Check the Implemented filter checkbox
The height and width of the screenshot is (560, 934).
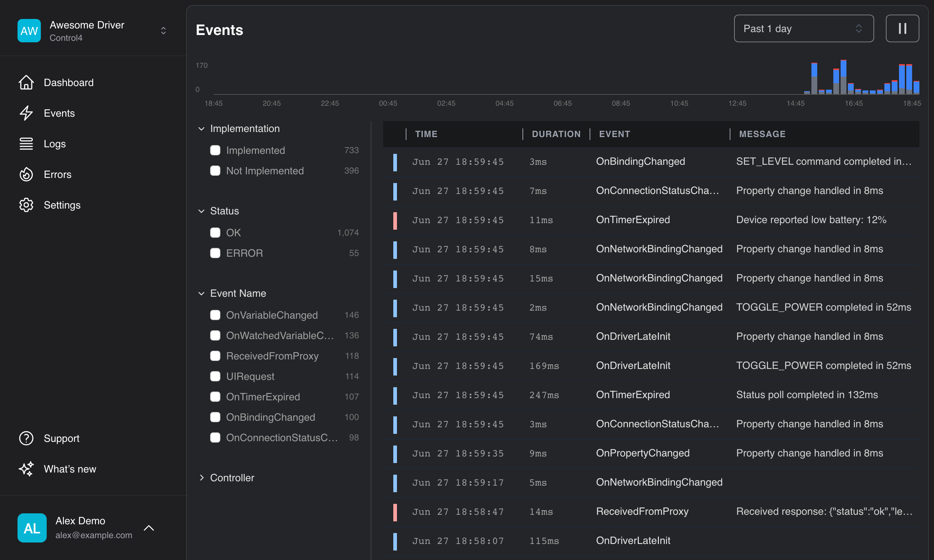click(x=215, y=150)
